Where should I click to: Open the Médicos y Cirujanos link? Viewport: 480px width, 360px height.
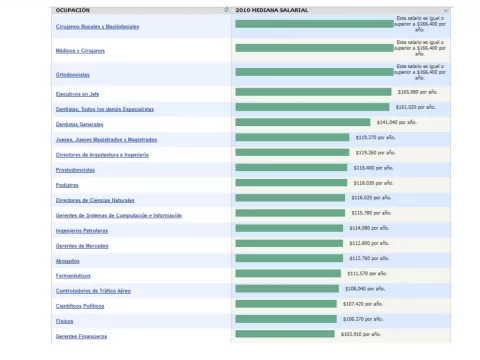click(x=80, y=51)
